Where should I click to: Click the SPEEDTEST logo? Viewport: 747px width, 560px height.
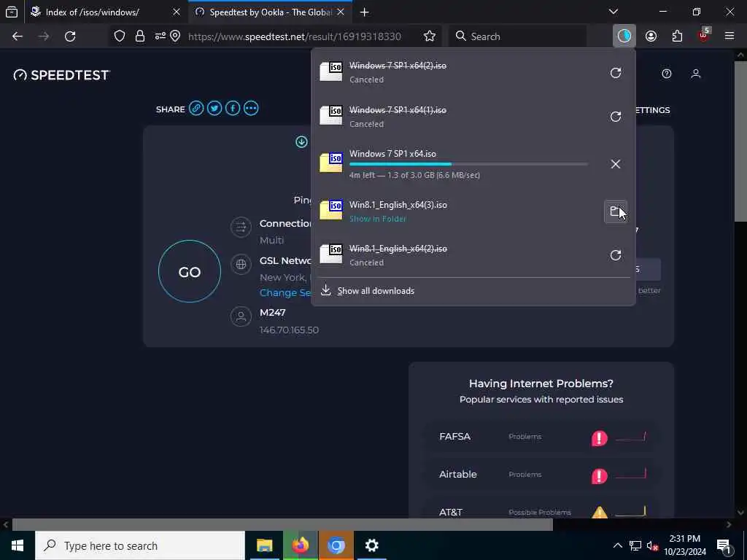(61, 75)
